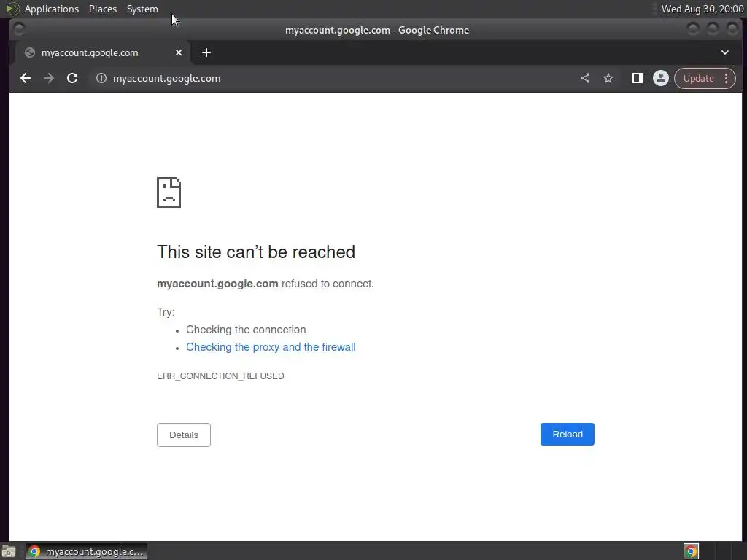
Task: Click the show desktop icon in bottom panel
Action: click(9, 552)
